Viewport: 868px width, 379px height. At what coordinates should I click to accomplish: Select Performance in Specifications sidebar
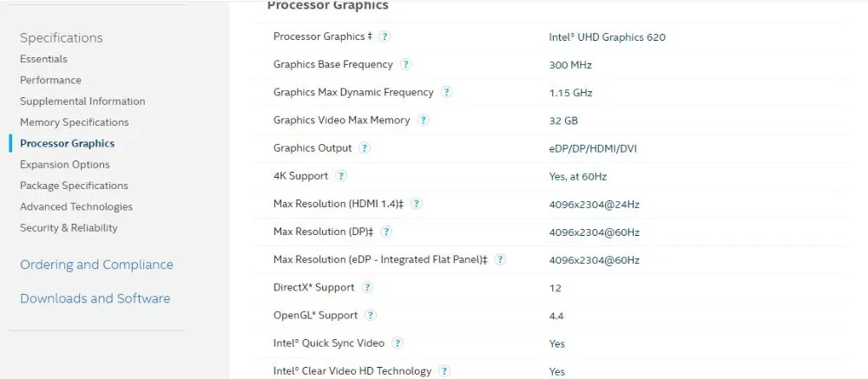[50, 81]
